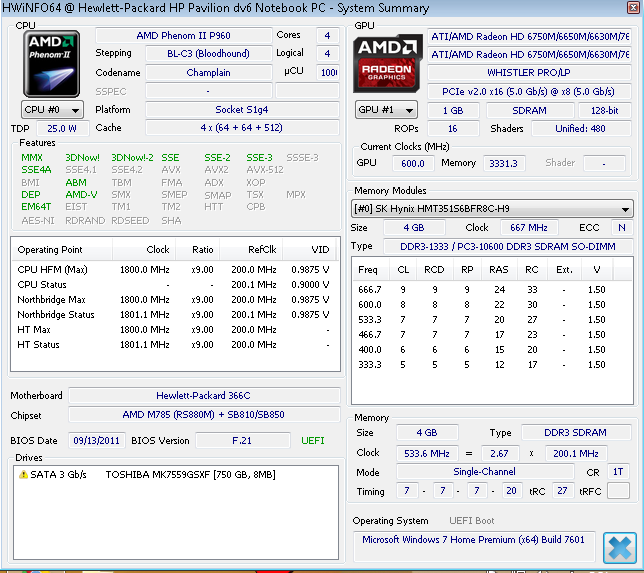The width and height of the screenshot is (644, 573).
Task: Expand the SK Hynix memory module dropdown
Action: pyautogui.click(x=492, y=209)
